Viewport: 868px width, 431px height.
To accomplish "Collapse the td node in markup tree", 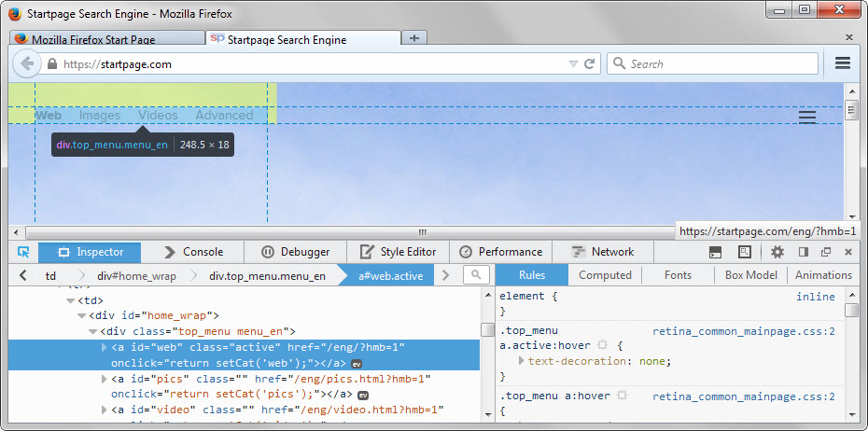I will click(x=70, y=301).
